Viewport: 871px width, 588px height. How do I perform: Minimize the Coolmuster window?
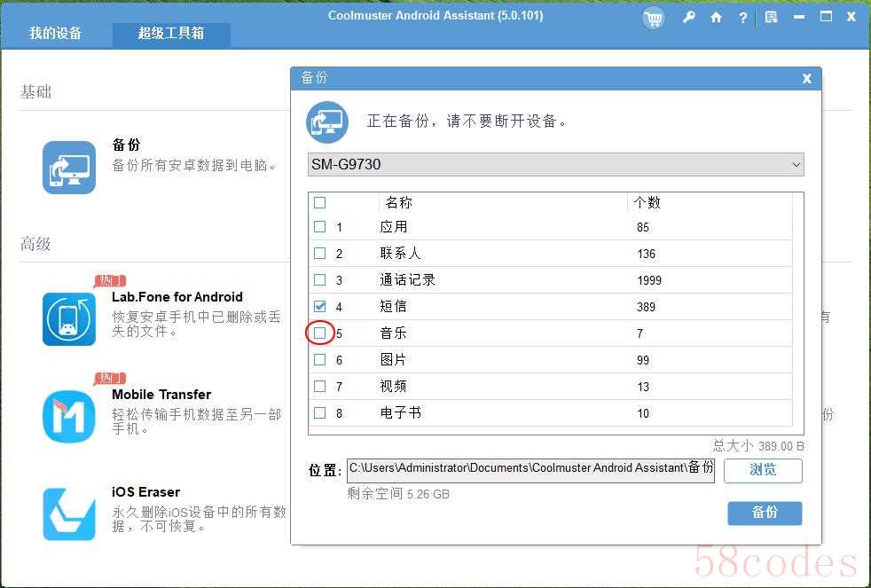point(799,17)
